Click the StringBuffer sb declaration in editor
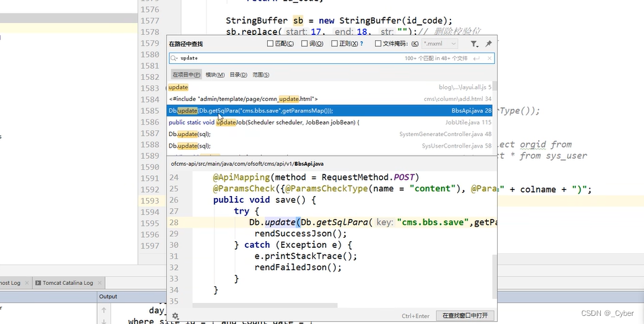Viewport: 644px width, 324px height. [x=339, y=20]
